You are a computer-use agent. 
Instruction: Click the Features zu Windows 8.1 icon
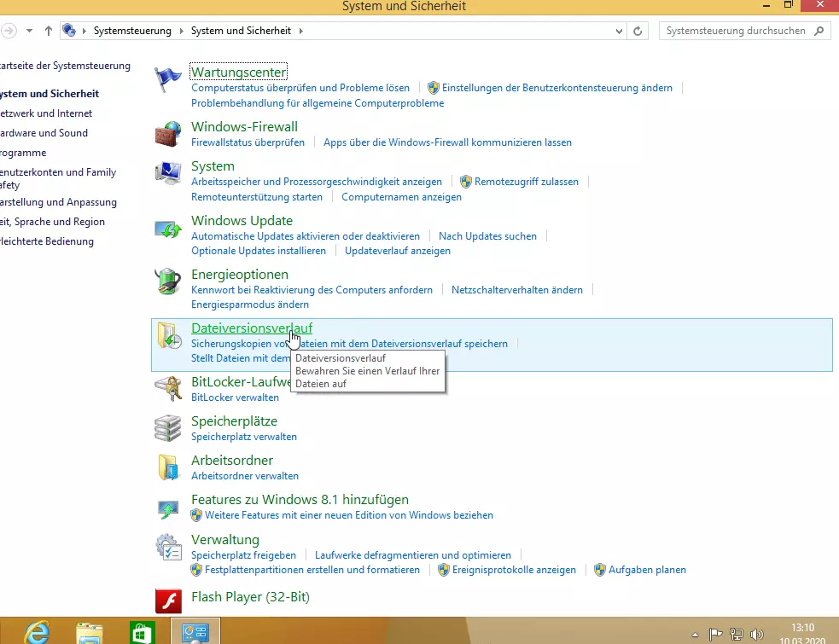click(x=168, y=508)
